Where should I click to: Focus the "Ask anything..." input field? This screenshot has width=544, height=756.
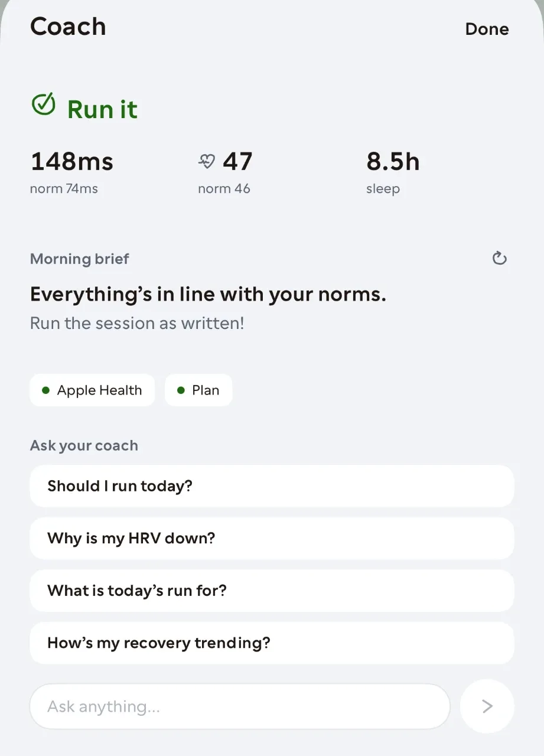coord(240,706)
